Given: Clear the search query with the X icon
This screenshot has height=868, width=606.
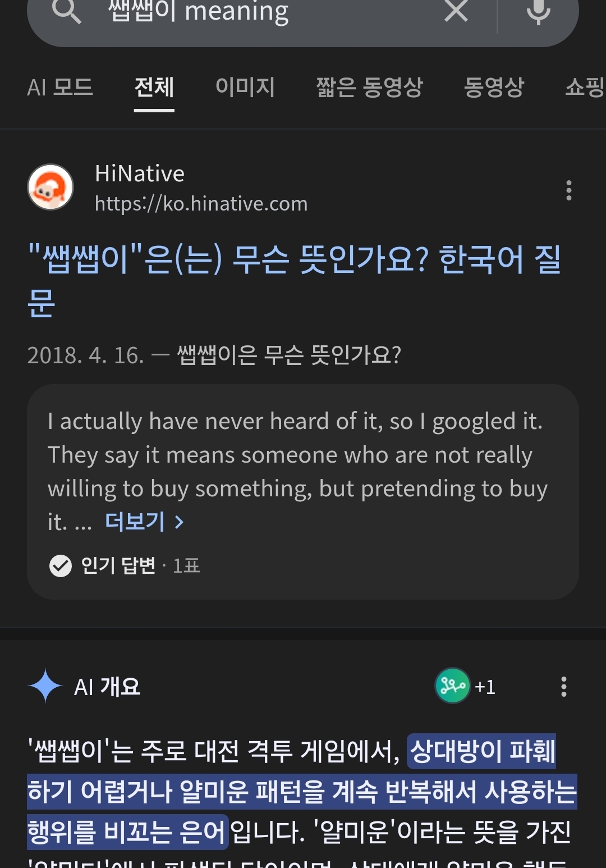Looking at the screenshot, I should pos(454,13).
